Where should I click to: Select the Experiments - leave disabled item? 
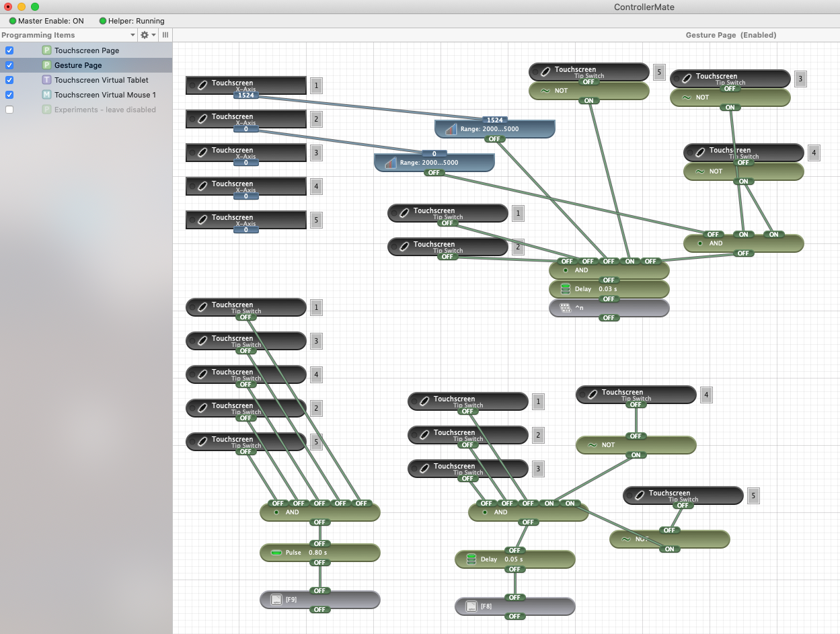[x=104, y=110]
